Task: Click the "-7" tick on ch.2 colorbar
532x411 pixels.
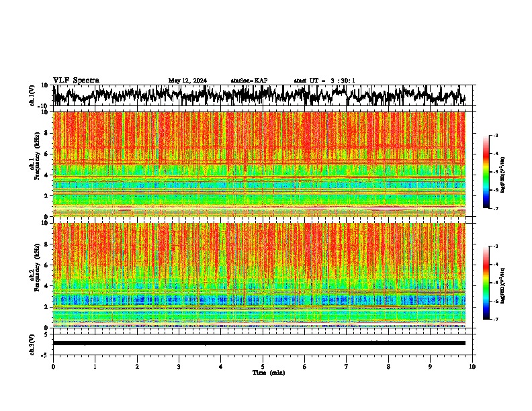Action: coord(496,320)
